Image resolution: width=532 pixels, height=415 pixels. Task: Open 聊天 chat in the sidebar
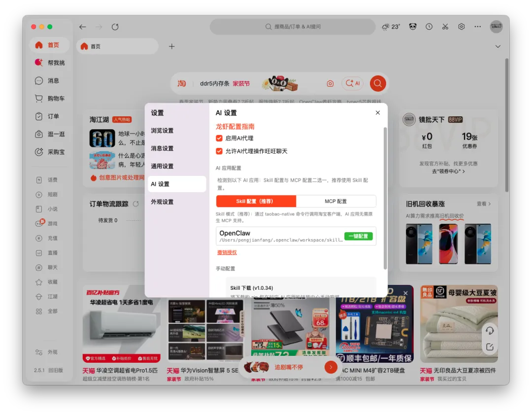pos(47,267)
